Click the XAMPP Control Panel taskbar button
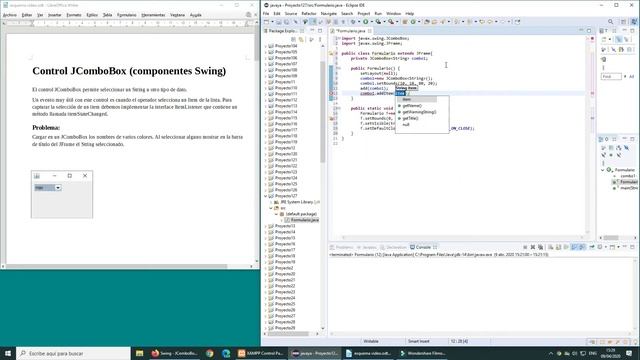 (x=261, y=353)
